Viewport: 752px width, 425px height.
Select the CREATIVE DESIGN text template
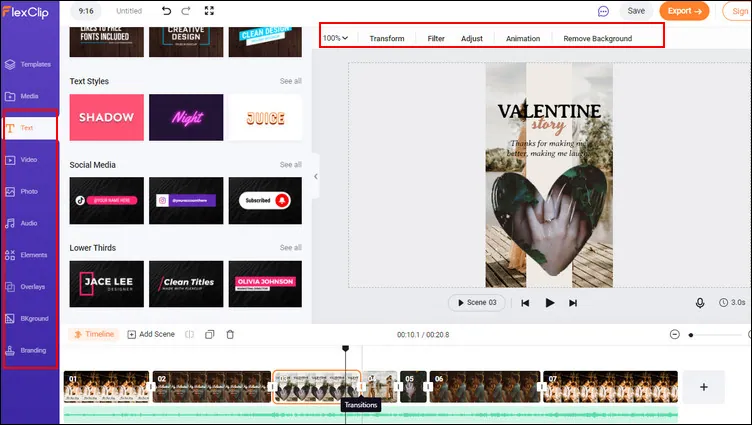click(x=186, y=42)
